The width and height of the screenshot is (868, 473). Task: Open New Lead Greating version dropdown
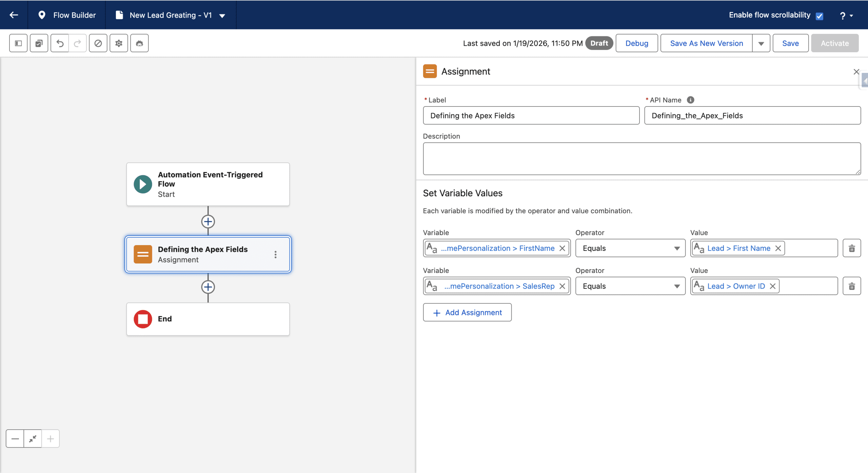222,16
